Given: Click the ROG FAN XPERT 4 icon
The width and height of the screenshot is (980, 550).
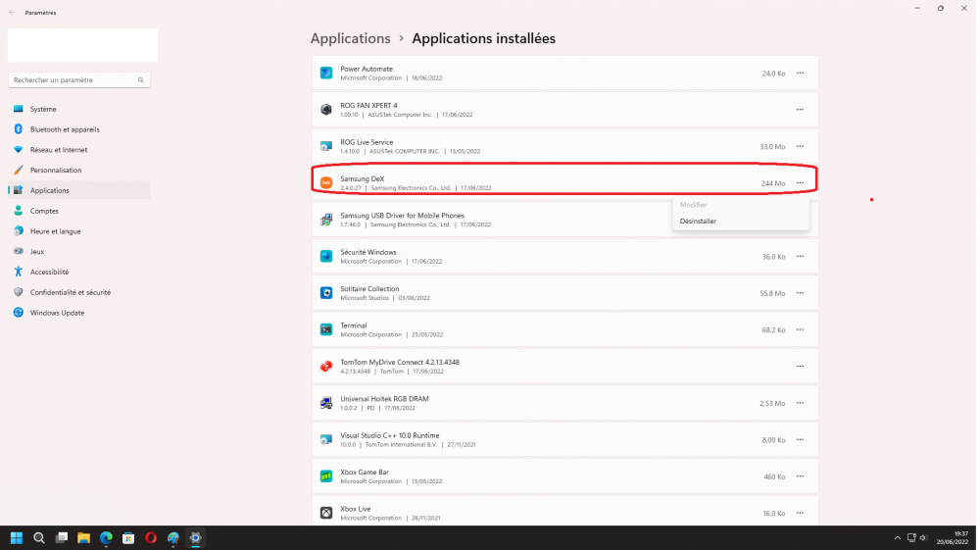Looking at the screenshot, I should (x=326, y=110).
